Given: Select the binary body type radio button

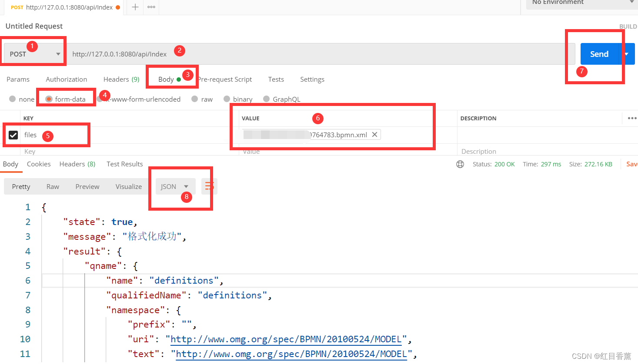Looking at the screenshot, I should (x=227, y=99).
